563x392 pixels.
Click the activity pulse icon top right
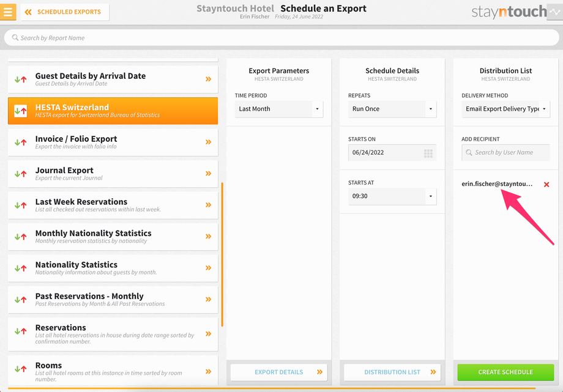[555, 12]
